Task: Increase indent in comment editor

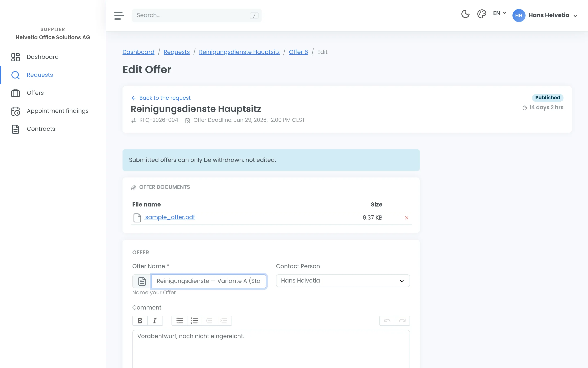Action: tap(224, 321)
